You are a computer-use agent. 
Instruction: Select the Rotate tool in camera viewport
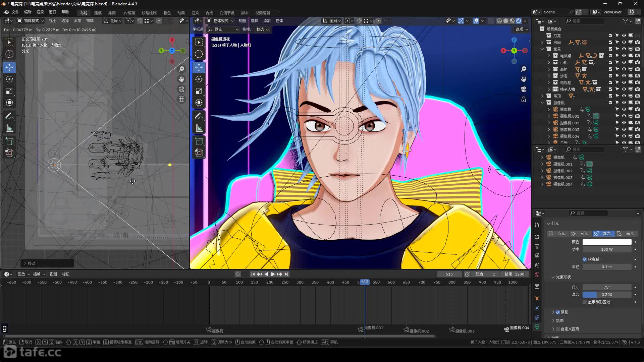pyautogui.click(x=199, y=79)
